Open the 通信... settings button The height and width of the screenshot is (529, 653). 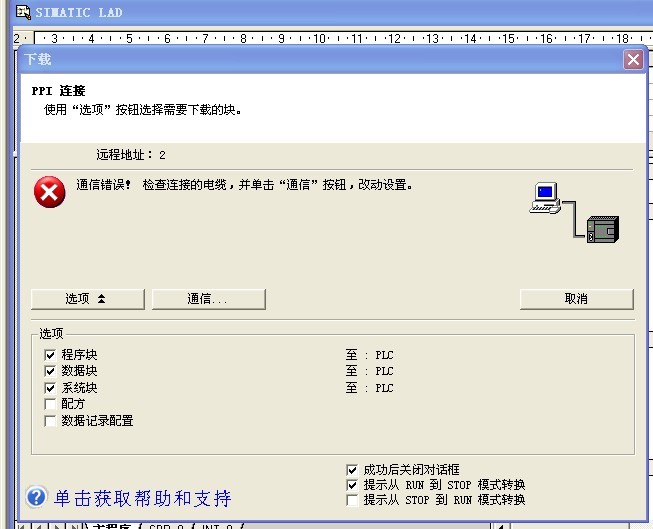click(x=208, y=299)
